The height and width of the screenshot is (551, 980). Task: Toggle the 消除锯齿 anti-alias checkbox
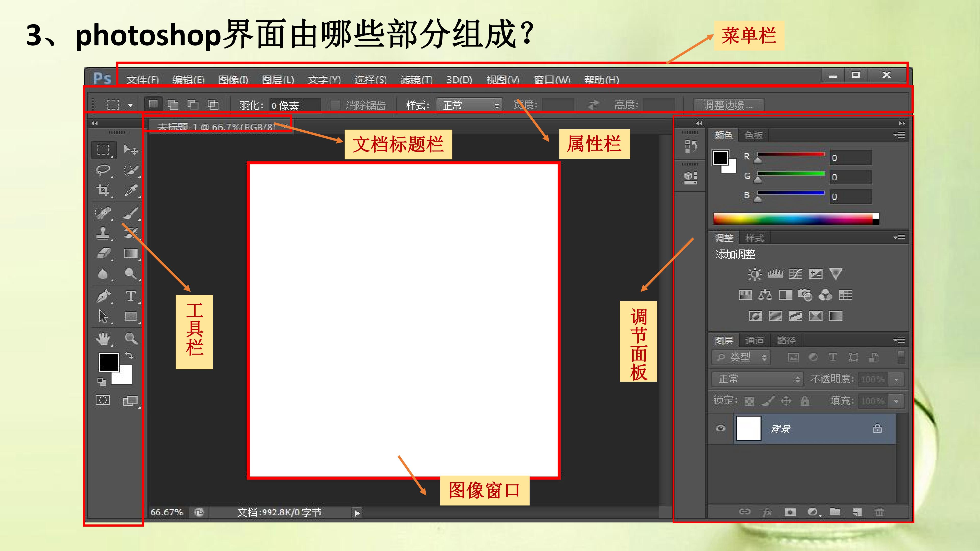pos(335,105)
